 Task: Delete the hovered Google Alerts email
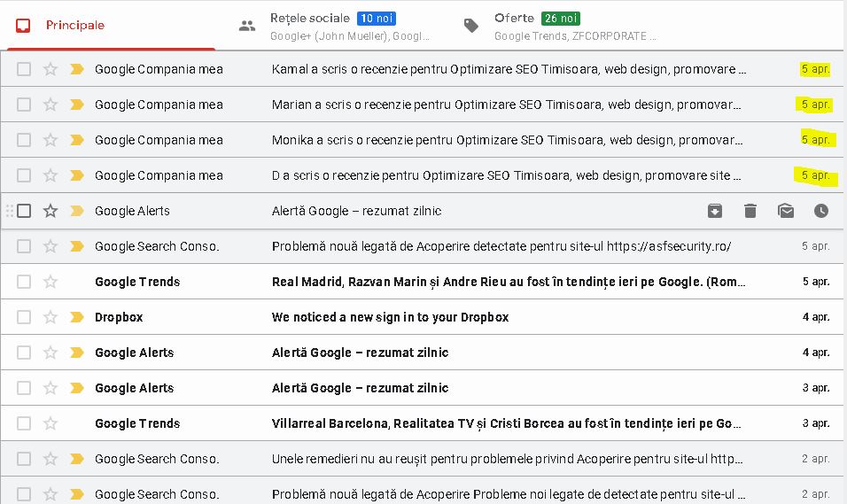(x=750, y=211)
